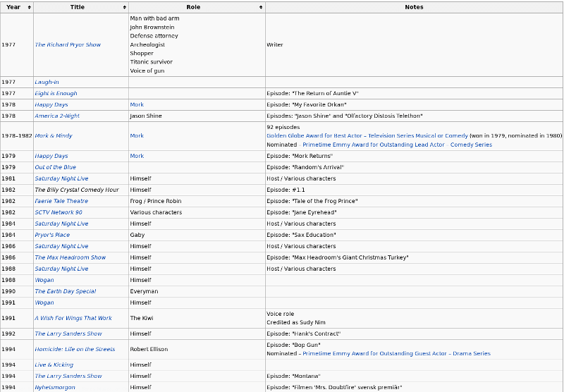Select 'Writer' note in Richard Pryor row
Viewport: 564px width, 392px height.
[x=275, y=44]
